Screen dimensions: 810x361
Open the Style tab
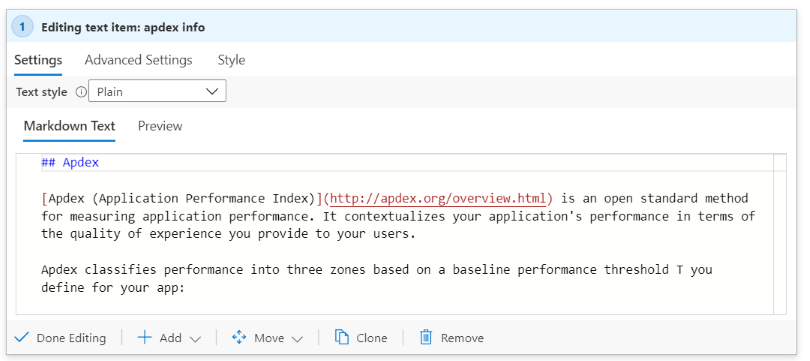231,60
